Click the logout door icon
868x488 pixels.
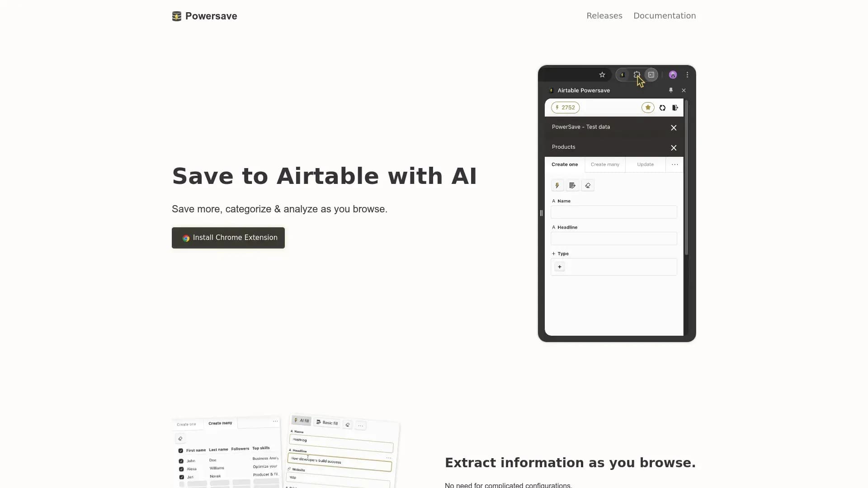tap(675, 108)
